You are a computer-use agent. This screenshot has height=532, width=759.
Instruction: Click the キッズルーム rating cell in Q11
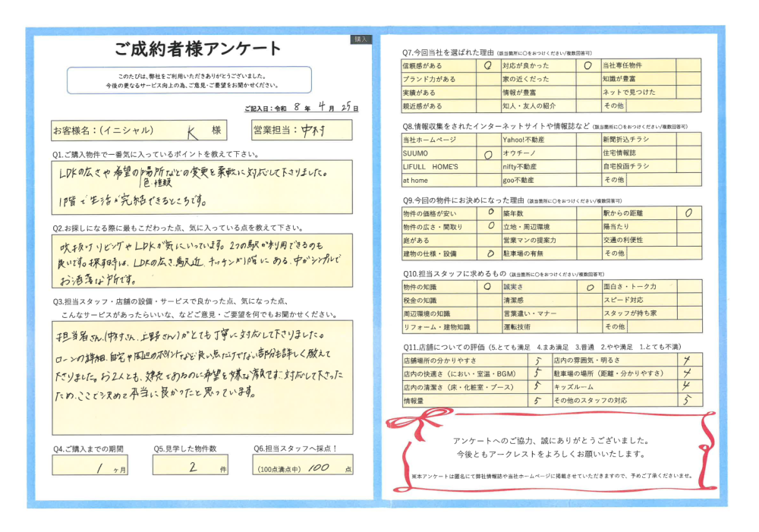[x=687, y=386]
